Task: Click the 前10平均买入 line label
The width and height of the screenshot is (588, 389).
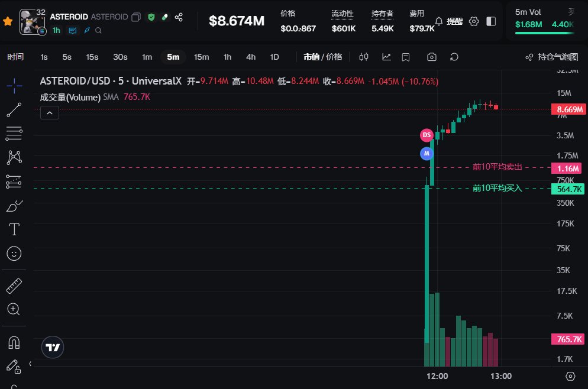Action: (497, 188)
